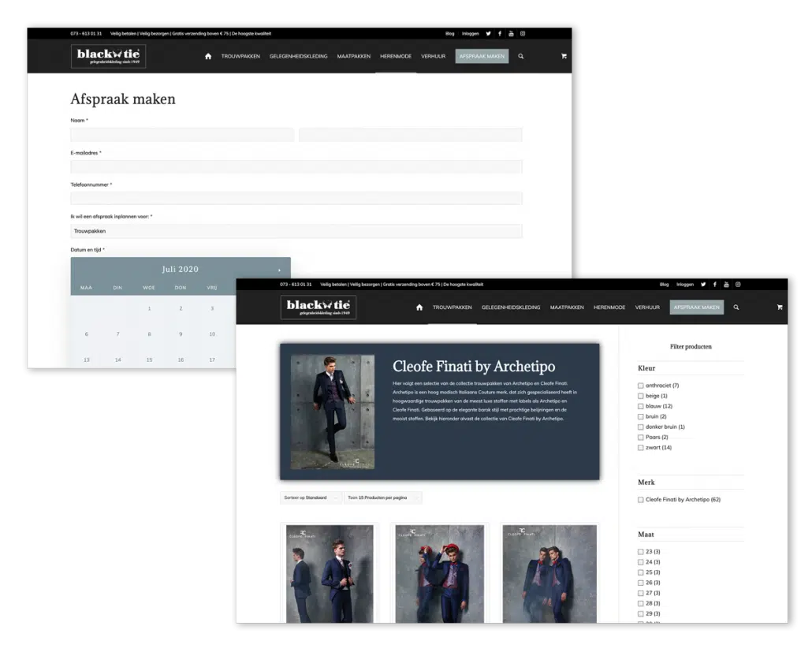Click the blacktie logo on the Afspraak maken page
The image size is (812, 652).
[x=108, y=56]
